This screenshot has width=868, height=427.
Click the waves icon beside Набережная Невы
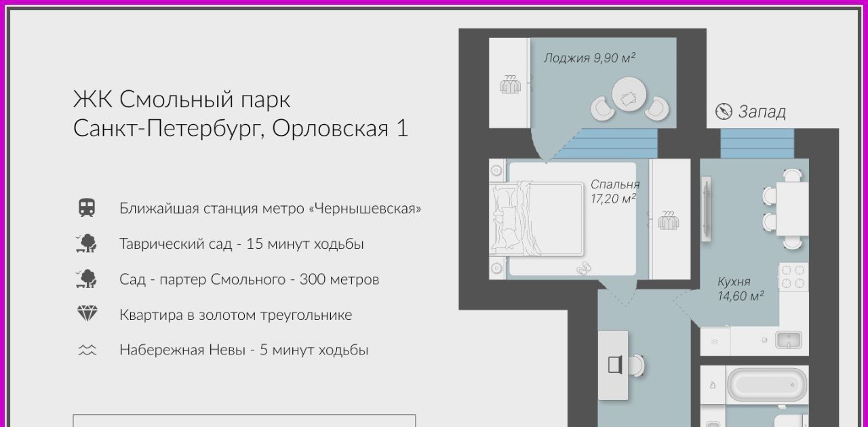87,350
